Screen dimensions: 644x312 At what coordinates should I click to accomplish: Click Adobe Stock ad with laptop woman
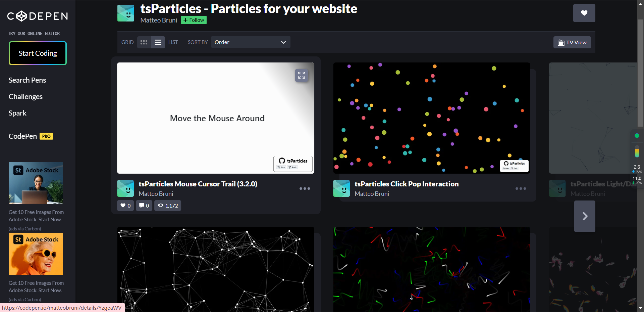pos(36,183)
